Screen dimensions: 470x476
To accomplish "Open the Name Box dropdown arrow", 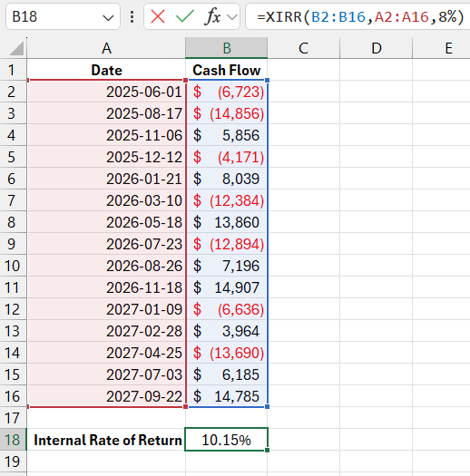I will coord(108,17).
